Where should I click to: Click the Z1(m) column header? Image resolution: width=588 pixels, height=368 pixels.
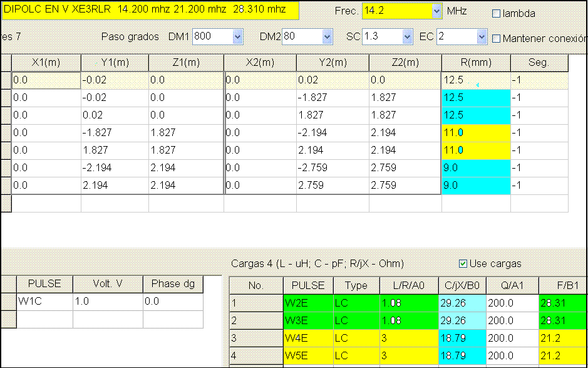tap(186, 63)
